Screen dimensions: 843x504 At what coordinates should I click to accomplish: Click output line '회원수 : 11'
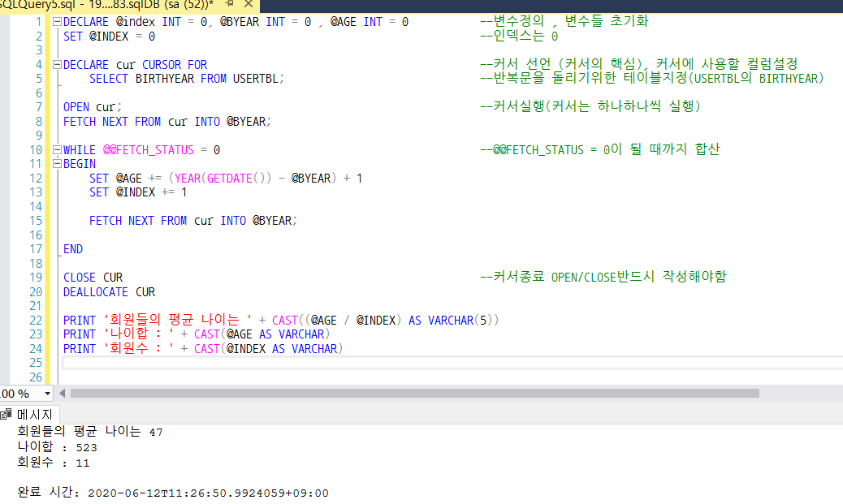pos(54,463)
